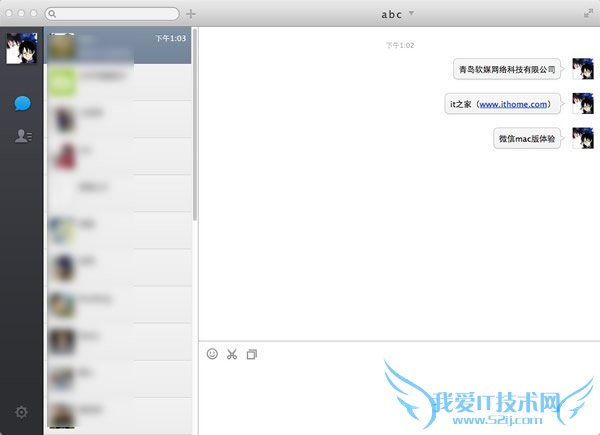Click the 下午1:02 timestamp in conversation
The image size is (600, 435).
[x=400, y=46]
